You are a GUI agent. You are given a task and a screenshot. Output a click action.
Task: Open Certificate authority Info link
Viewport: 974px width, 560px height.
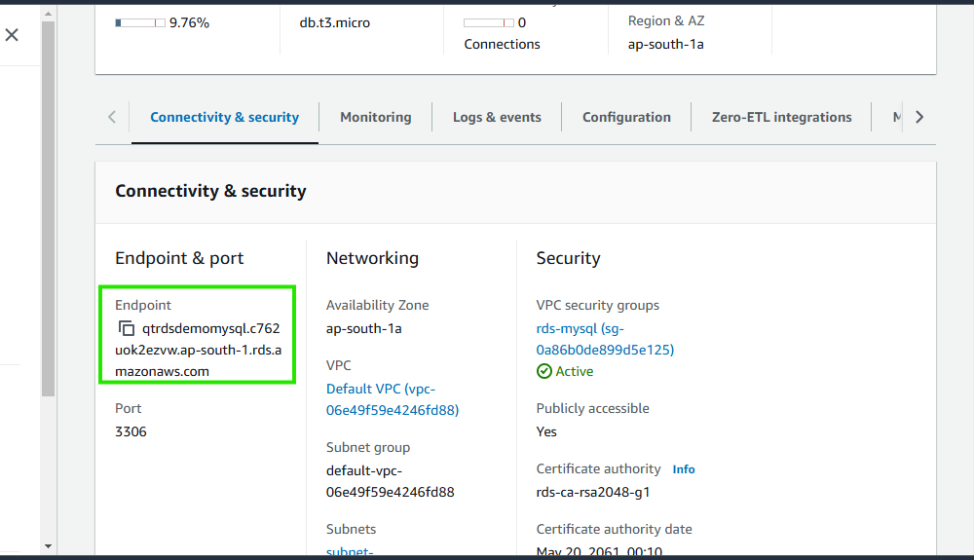coord(684,469)
